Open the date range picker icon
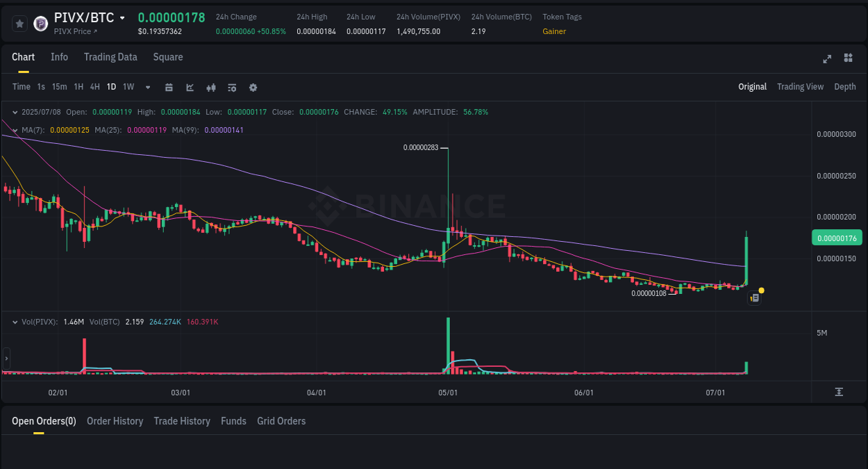868x469 pixels. (x=169, y=87)
